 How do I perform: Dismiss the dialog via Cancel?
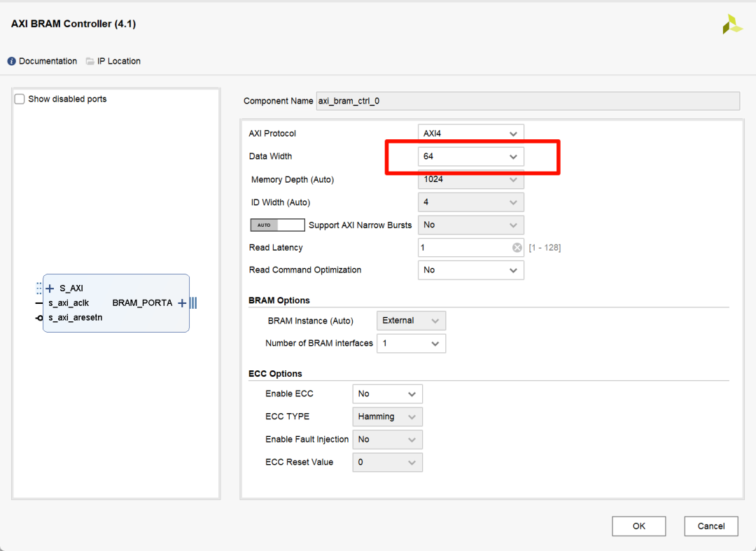(710, 526)
